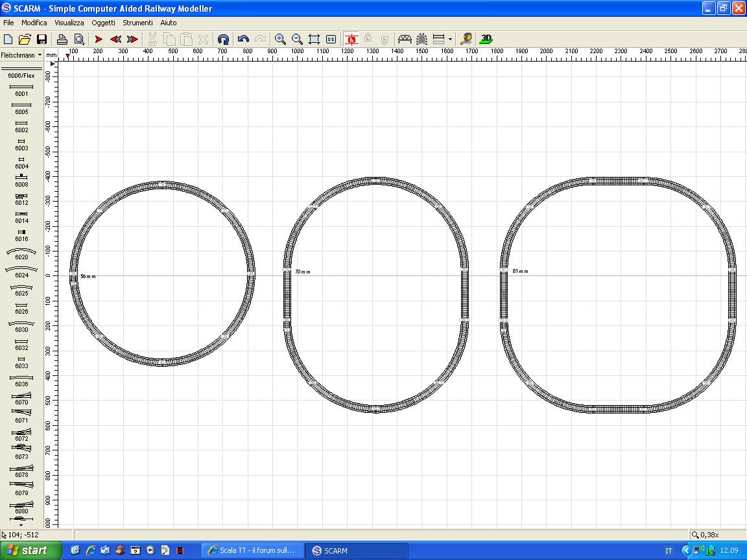Toggle the red track height tool
This screenshot has height=560, width=747.
tap(351, 39)
